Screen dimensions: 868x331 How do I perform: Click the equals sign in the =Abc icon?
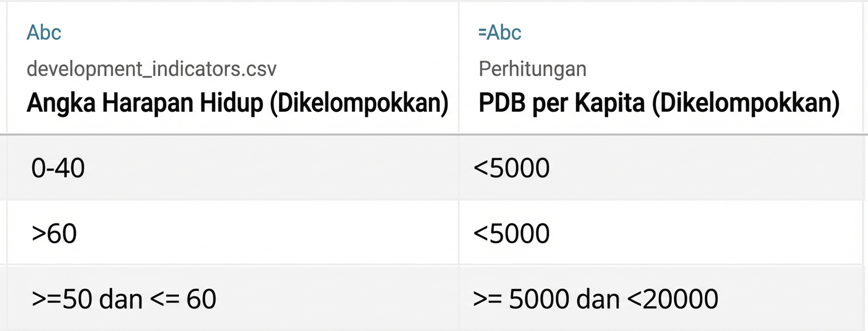click(x=482, y=33)
